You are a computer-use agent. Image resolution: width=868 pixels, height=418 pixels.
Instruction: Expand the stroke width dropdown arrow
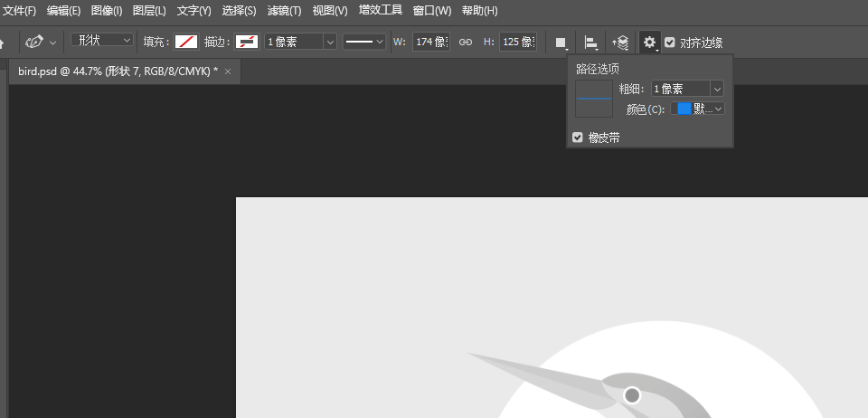click(330, 42)
